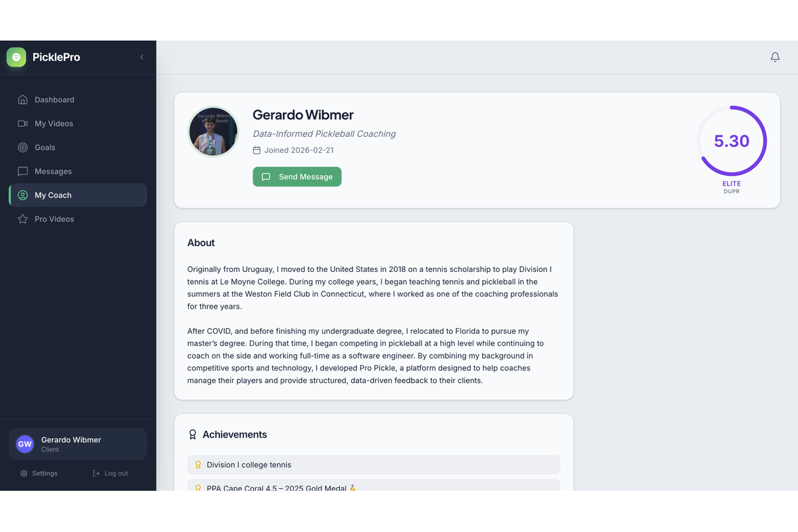Click the Pro Videos star icon

(23, 219)
